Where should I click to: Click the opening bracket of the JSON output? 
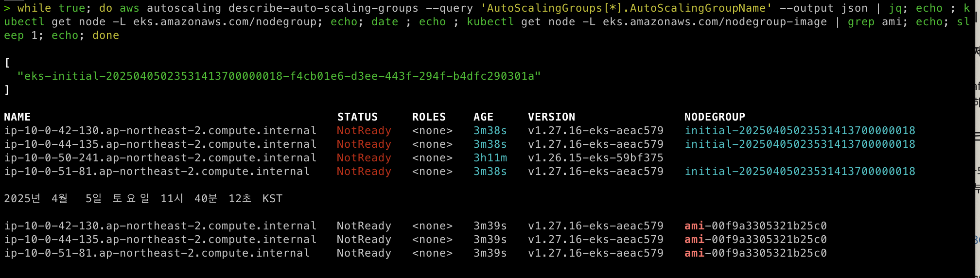click(7, 63)
